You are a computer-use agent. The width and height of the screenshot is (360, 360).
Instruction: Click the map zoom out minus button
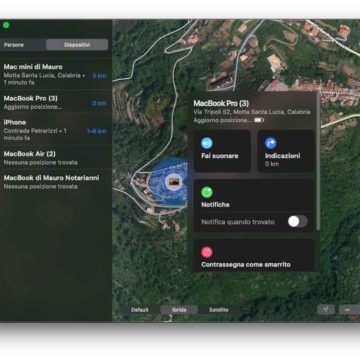tap(349, 310)
